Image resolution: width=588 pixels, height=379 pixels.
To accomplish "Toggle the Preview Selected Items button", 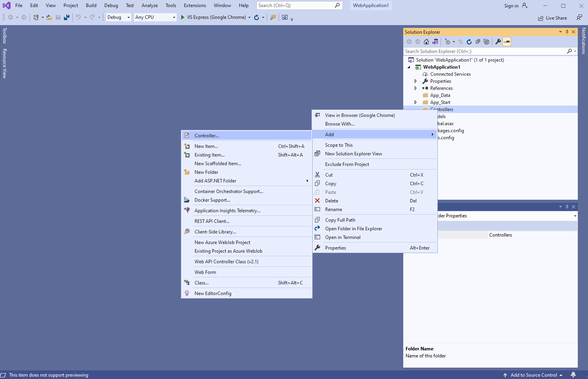I will tap(507, 42).
